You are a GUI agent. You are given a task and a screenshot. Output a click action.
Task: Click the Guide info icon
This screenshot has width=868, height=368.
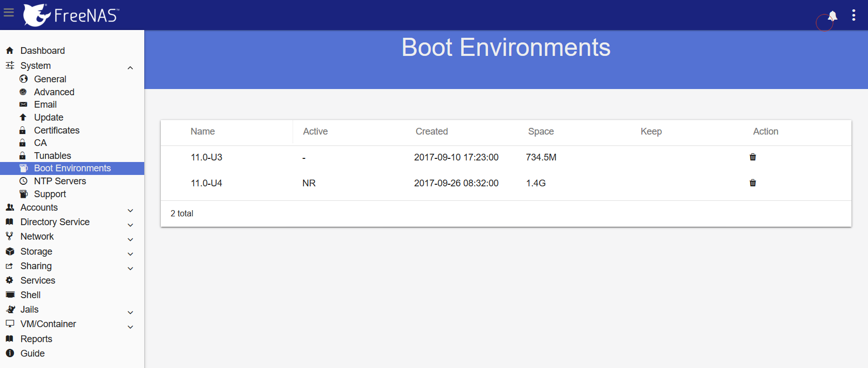coord(10,354)
